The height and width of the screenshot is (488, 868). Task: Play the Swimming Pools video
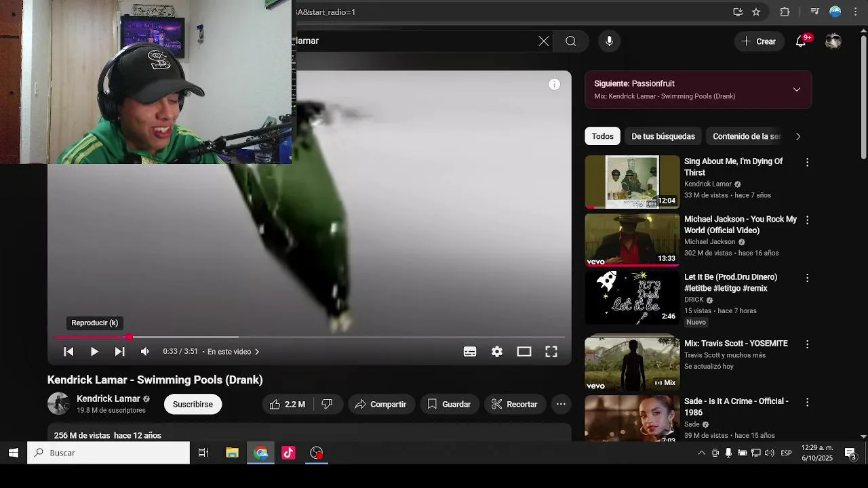coord(94,352)
